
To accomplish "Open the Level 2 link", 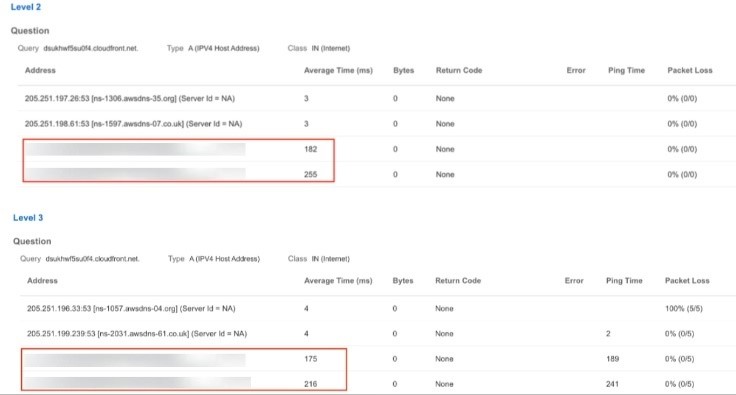I will [x=26, y=7].
